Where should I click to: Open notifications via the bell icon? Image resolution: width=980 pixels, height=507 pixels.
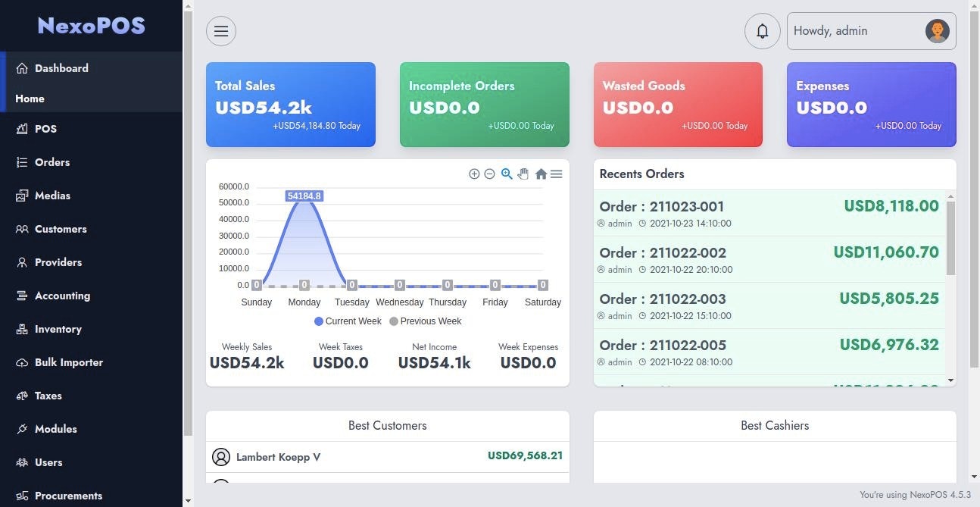[763, 30]
